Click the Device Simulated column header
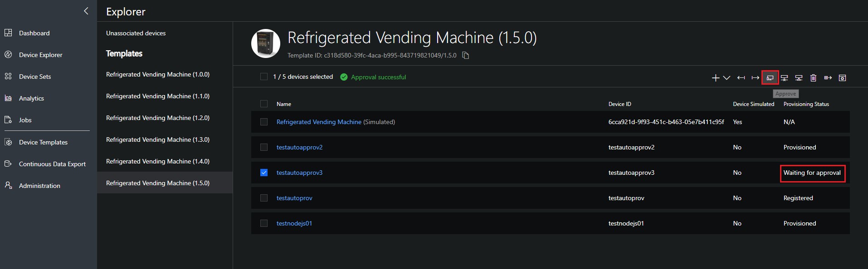 (753, 104)
